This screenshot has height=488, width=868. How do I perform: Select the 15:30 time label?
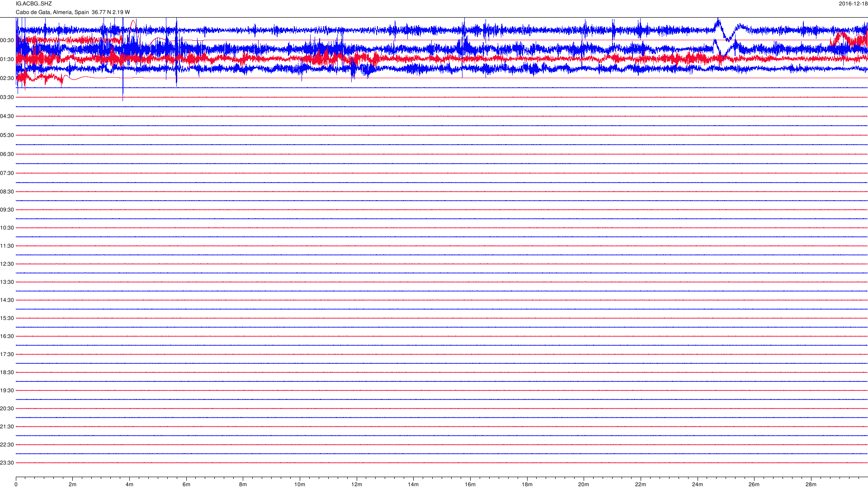(7, 318)
